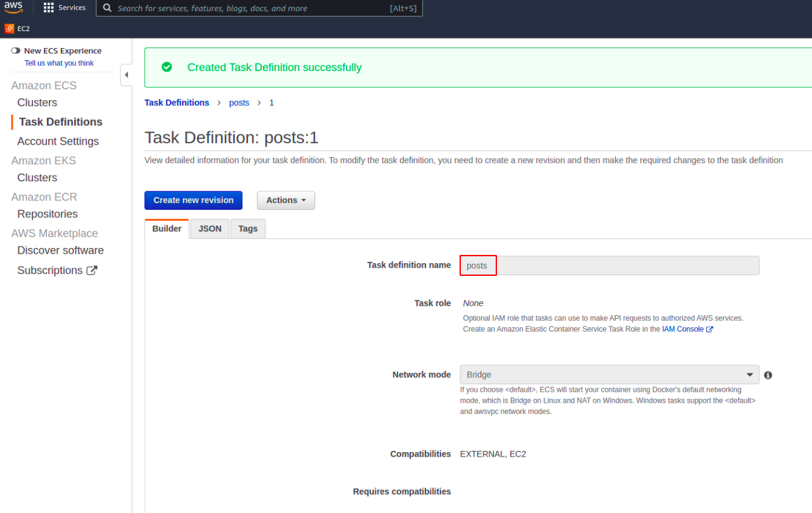Toggle the New ECS Experience switch
The image size is (812, 513).
coord(16,49)
